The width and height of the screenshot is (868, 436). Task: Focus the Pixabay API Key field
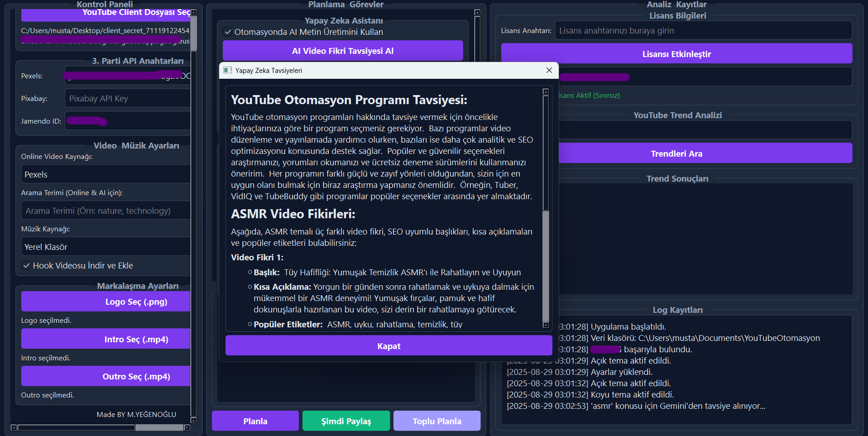click(x=128, y=99)
